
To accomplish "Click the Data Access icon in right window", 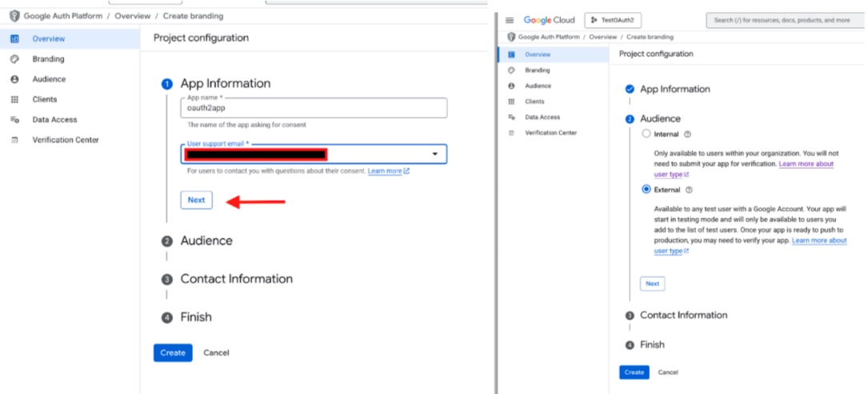I will coord(511,117).
